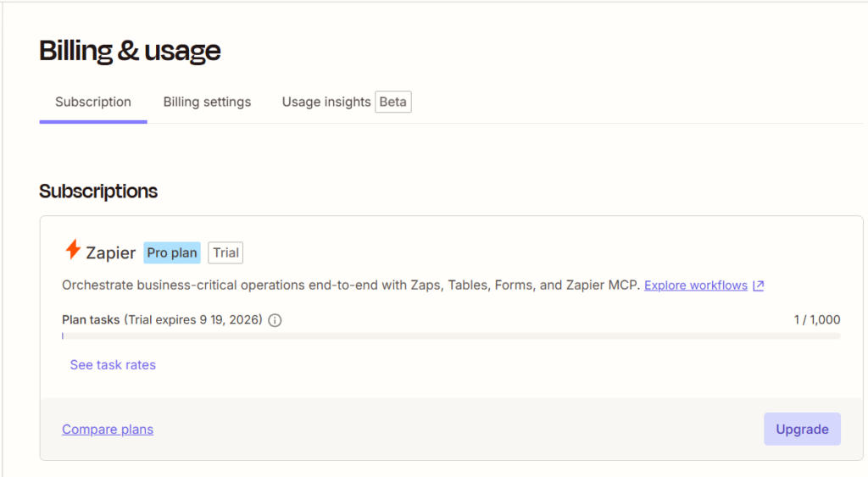Click the external link icon after Explore workflows

[759, 286]
